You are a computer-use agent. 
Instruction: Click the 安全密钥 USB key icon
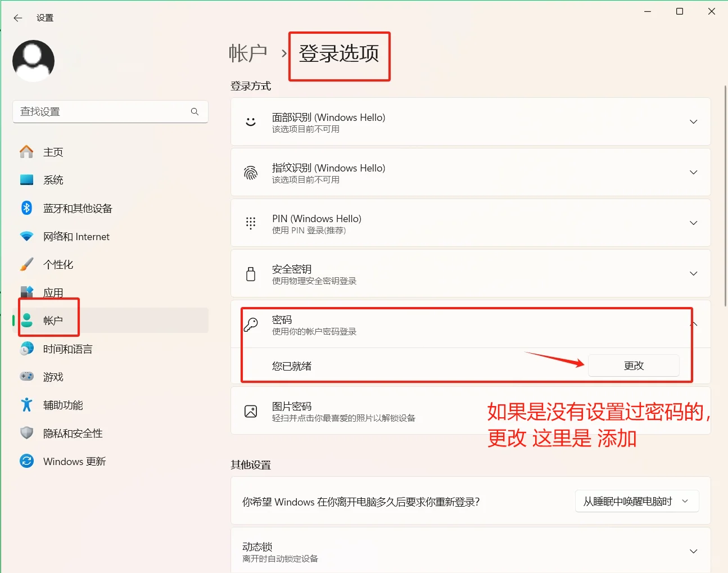[x=250, y=274]
